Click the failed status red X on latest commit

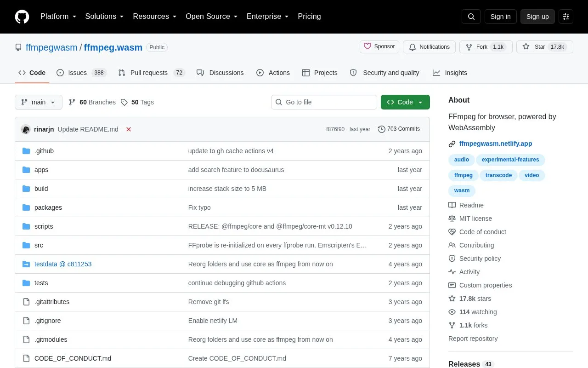[129, 129]
